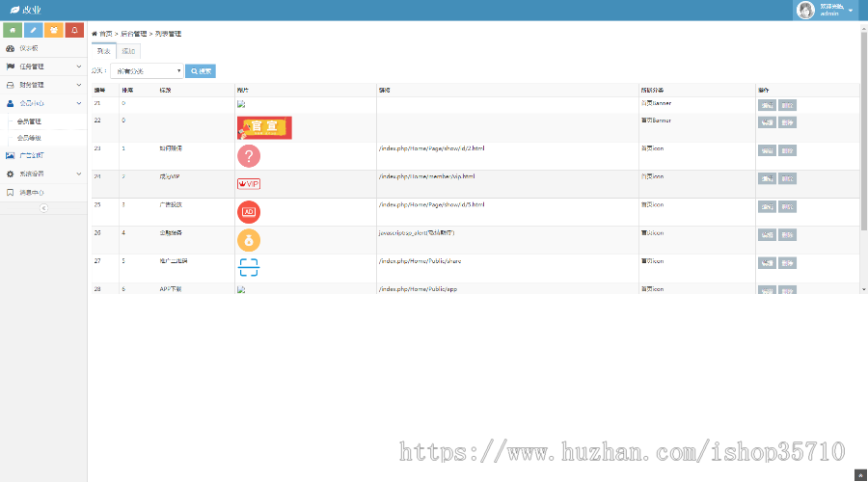This screenshot has width=868, height=482.
Task: Click the ID cell '27'
Action: pyautogui.click(x=97, y=261)
